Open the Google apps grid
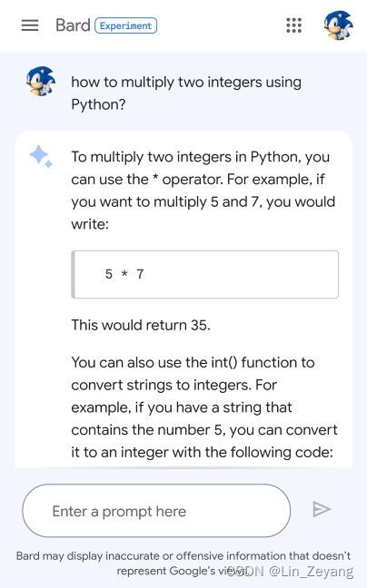The width and height of the screenshot is (367, 588). tap(293, 25)
